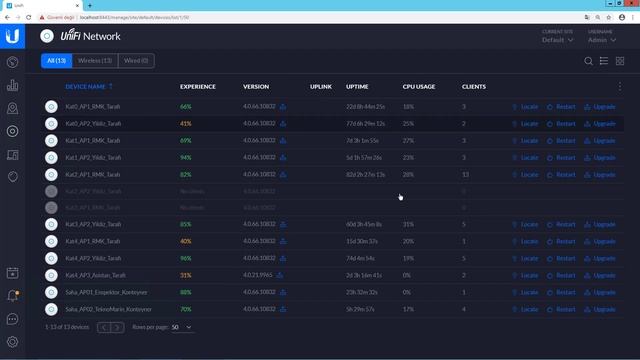This screenshot has height=360, width=640.
Task: Upgrade the Kat4_AP3_Asistan_Taraft device
Action: click(600, 276)
